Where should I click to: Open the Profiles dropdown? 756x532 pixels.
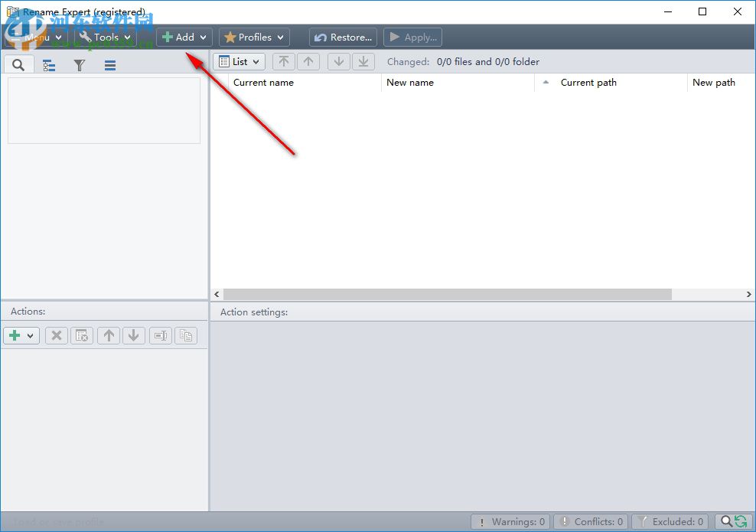tap(254, 38)
